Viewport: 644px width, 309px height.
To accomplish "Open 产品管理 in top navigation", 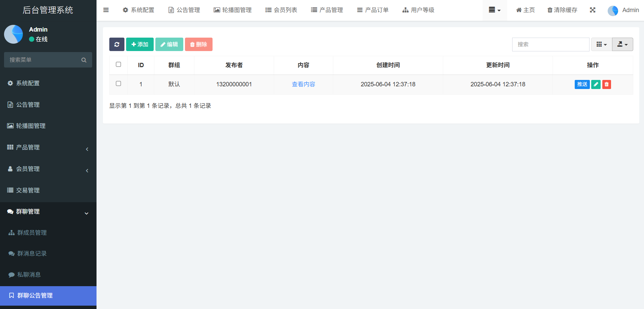I will click(327, 10).
